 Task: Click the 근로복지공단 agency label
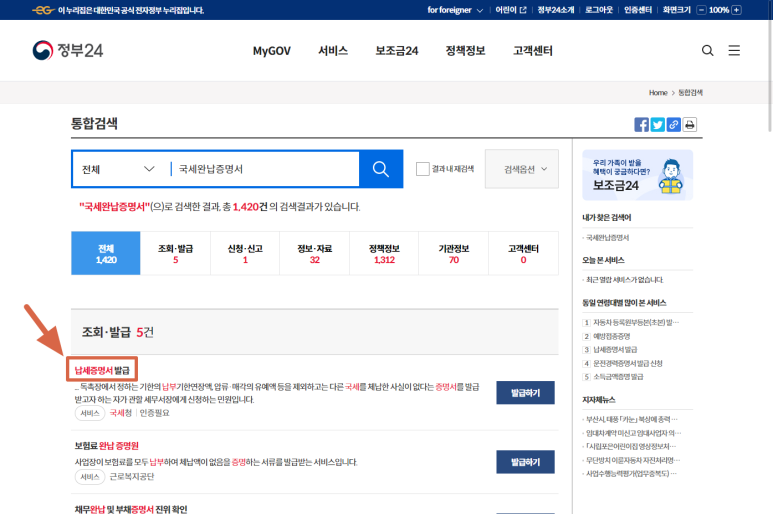pos(132,477)
